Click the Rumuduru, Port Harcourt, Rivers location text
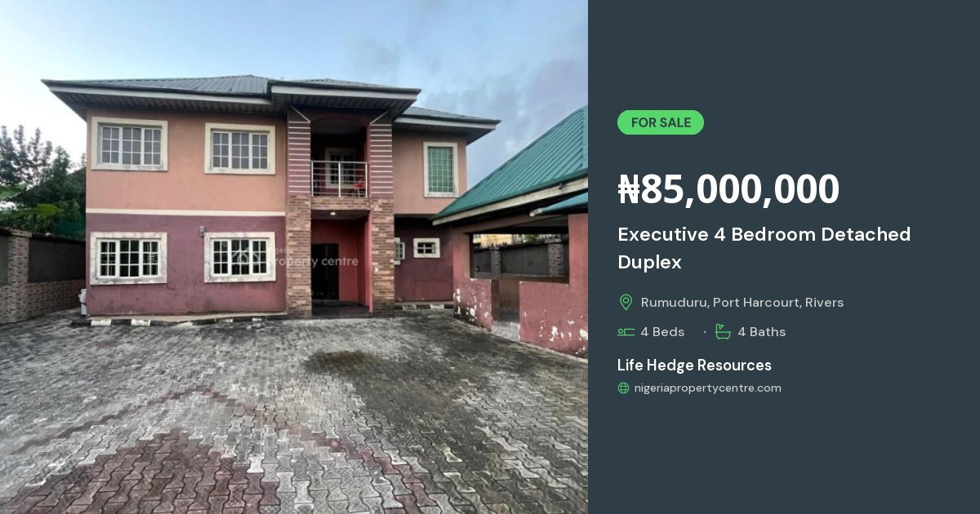980x514 pixels. (742, 303)
